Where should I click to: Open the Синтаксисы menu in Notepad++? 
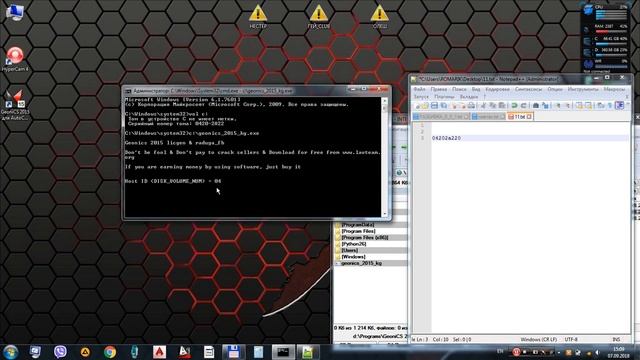point(528,89)
